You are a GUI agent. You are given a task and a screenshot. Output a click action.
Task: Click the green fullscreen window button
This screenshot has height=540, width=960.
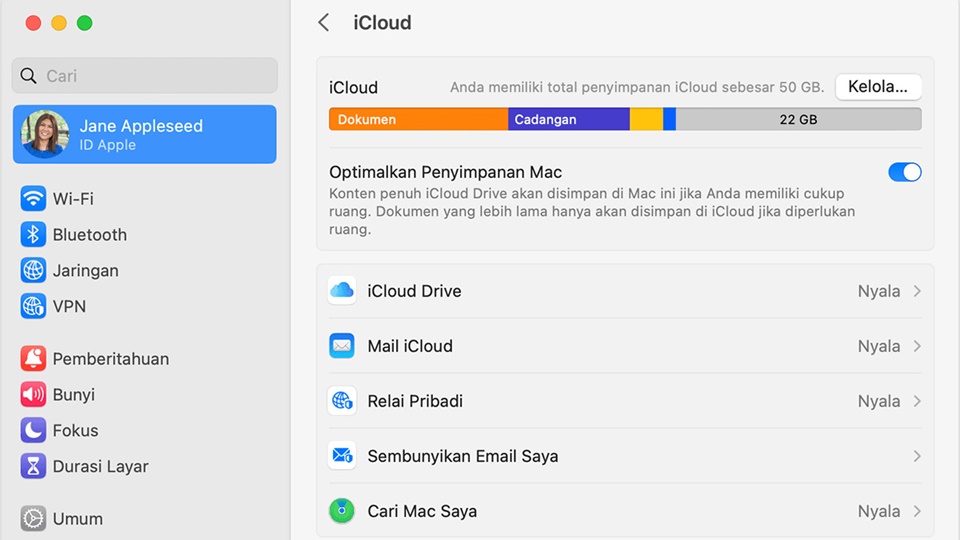[84, 23]
